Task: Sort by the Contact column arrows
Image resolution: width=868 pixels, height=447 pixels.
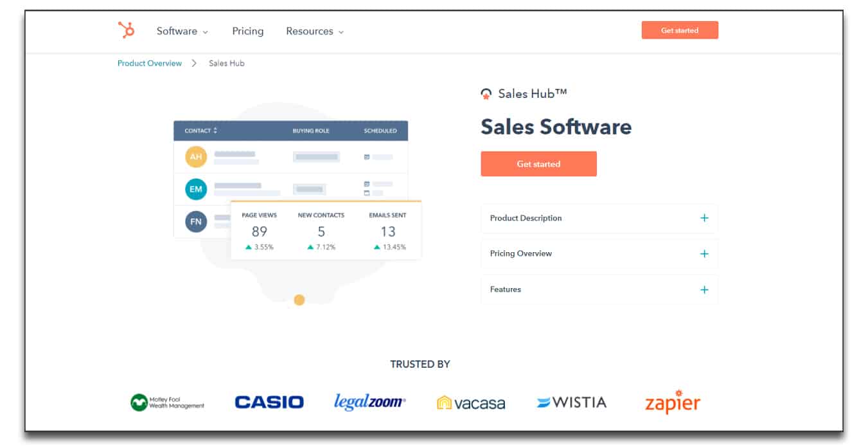Action: 215,131
